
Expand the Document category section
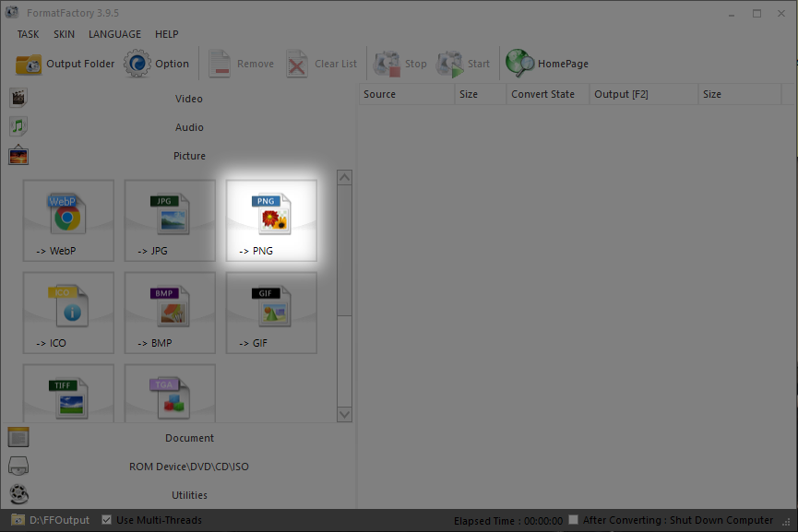tap(188, 438)
